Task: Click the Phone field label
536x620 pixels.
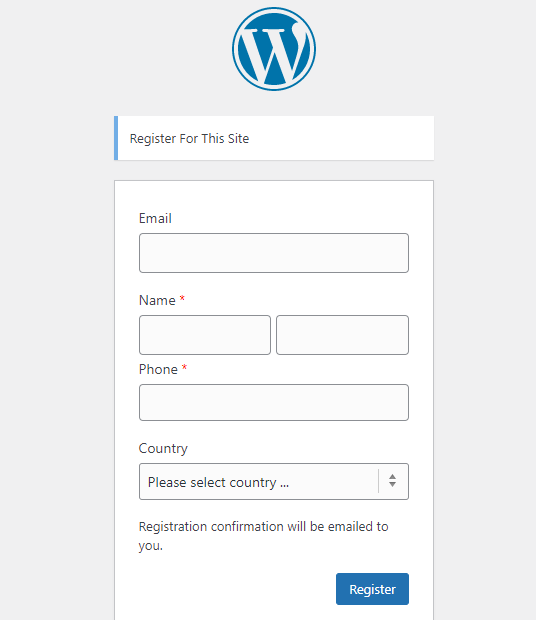Action: click(x=158, y=369)
